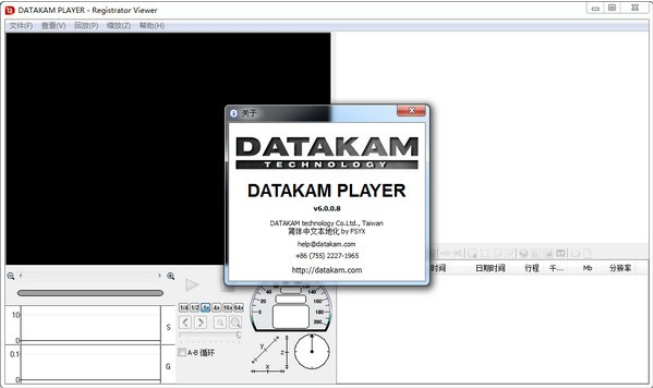Screen dimensions: 653x388
Task: Click the left arrow of timeline scrollbar
Action: point(21,276)
